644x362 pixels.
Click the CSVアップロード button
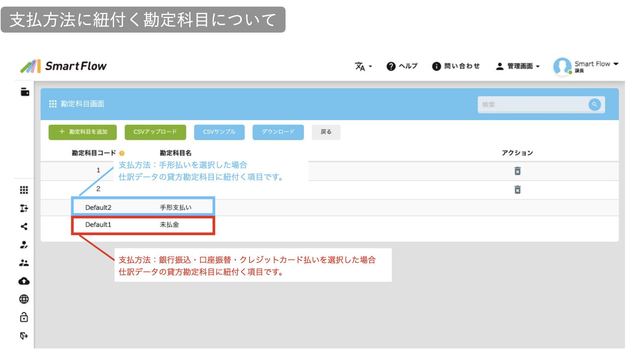click(155, 132)
